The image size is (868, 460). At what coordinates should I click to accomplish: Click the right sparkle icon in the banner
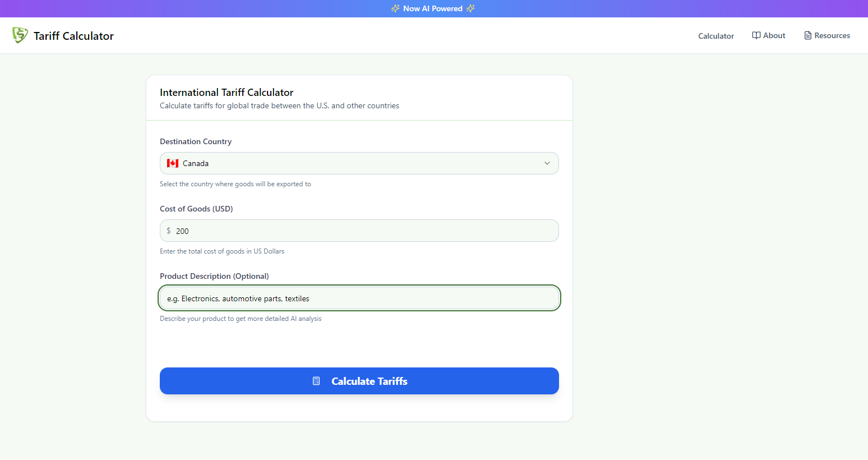coord(470,8)
